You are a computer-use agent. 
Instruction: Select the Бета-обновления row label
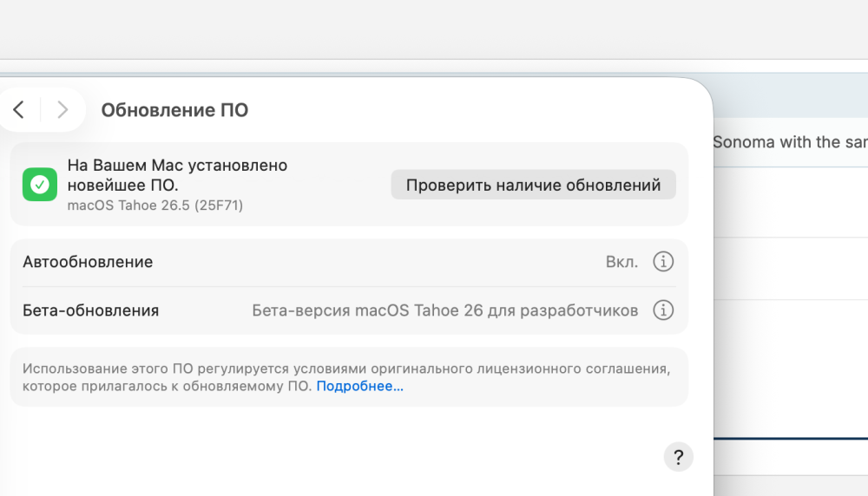tap(91, 310)
